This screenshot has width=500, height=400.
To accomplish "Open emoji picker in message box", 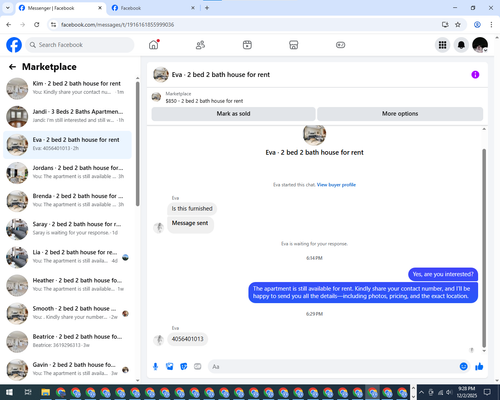I will pos(463,367).
